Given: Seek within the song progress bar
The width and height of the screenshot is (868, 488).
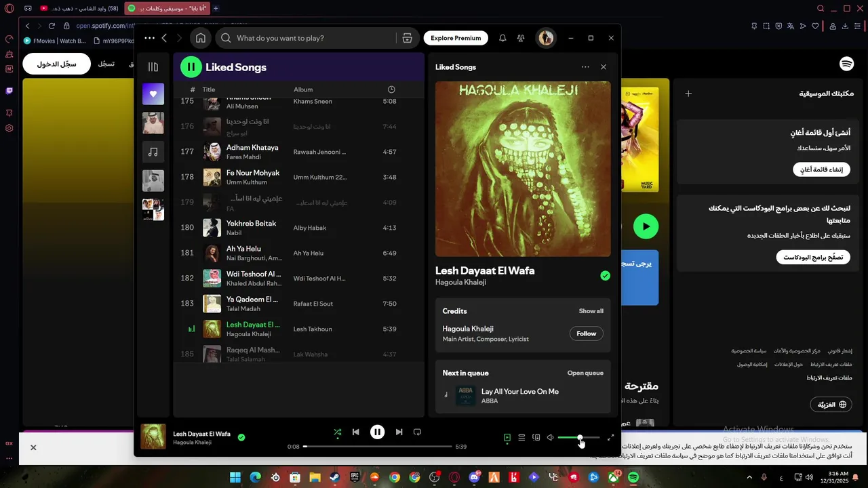Looking at the screenshot, I should click(378, 447).
